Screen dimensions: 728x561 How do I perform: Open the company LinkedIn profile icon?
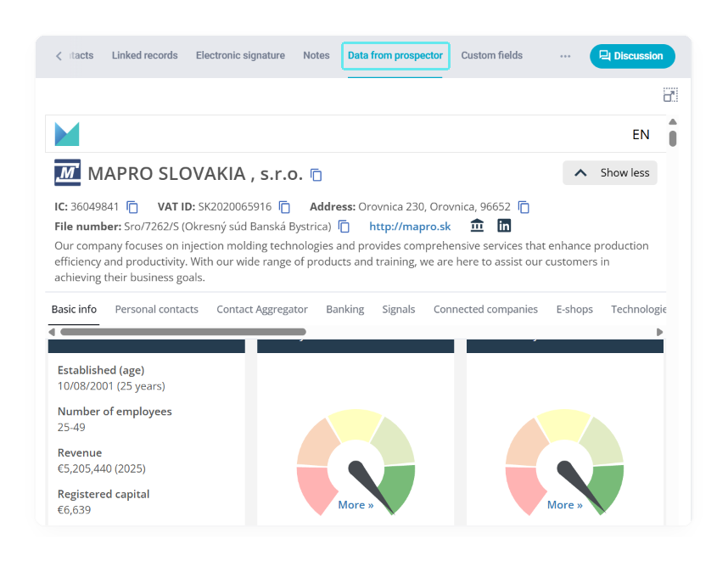(x=504, y=226)
